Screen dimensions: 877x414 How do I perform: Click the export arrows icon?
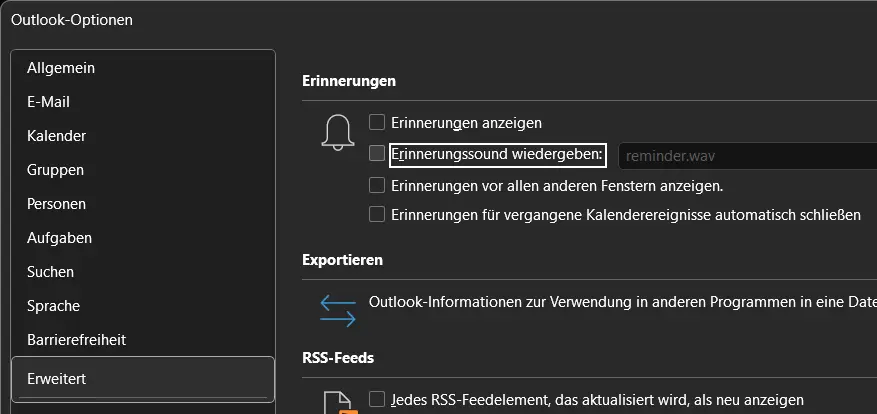(338, 309)
